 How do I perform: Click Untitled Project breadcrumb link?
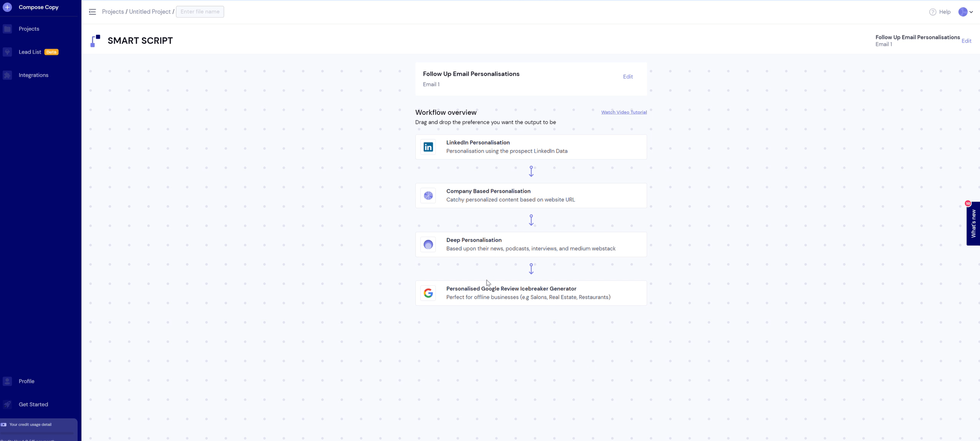pos(150,11)
